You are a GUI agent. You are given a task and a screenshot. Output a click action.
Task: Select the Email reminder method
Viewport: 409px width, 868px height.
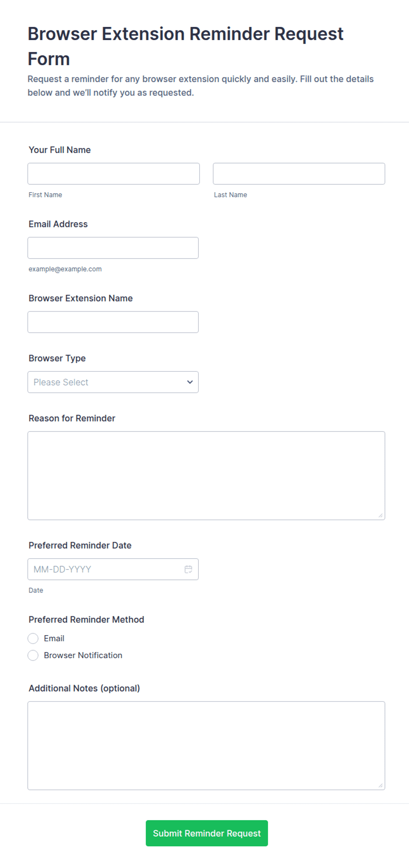(x=33, y=638)
